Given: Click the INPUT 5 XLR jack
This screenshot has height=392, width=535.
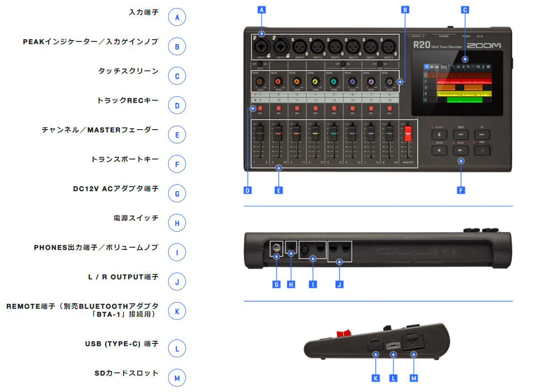Looking at the screenshot, I should coord(335,46).
